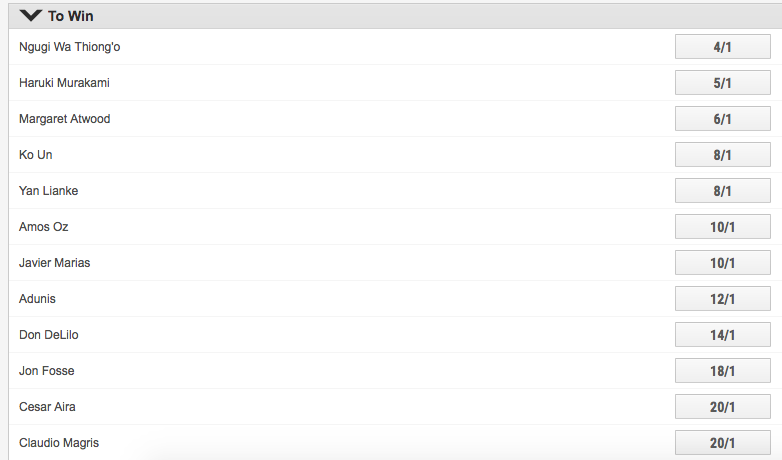Image resolution: width=782 pixels, height=460 pixels.
Task: Click the Jon Fosse name label
Action: coord(46,371)
